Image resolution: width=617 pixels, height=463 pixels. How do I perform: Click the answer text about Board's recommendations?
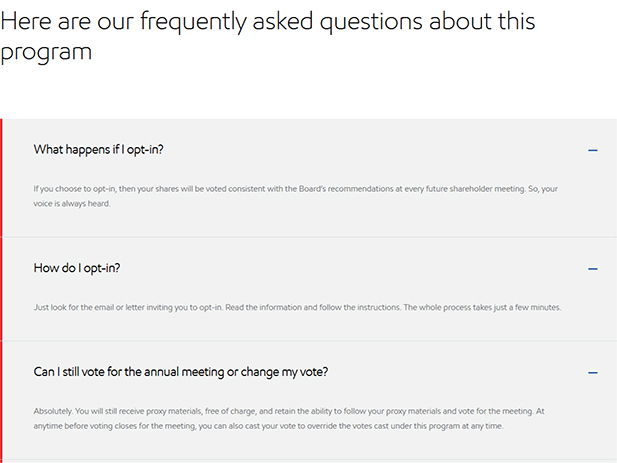click(x=300, y=188)
